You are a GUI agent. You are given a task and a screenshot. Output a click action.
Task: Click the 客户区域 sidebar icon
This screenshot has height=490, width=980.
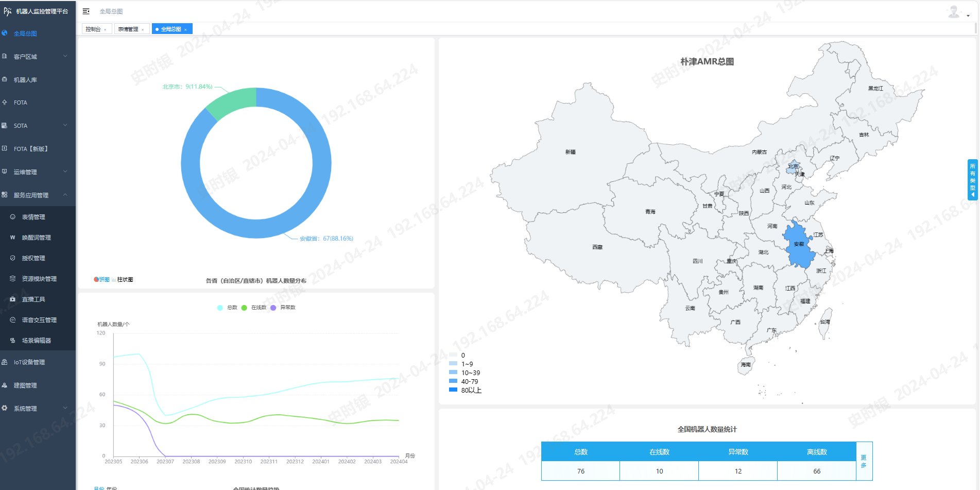tap(5, 56)
